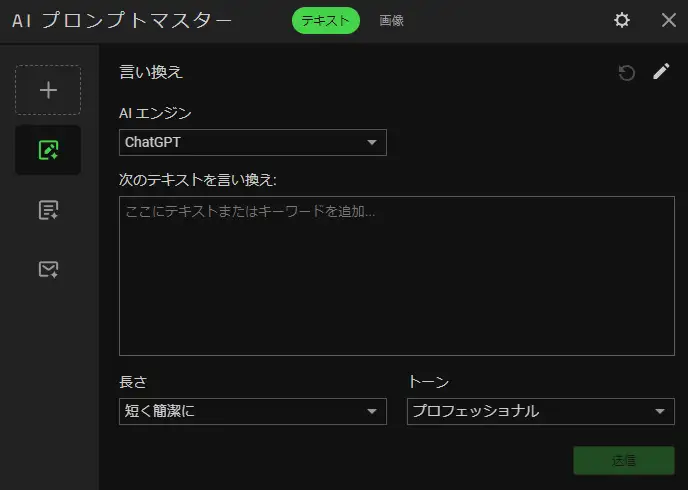Click the 言い換え heading text
This screenshot has width=688, height=490.
tap(151, 72)
